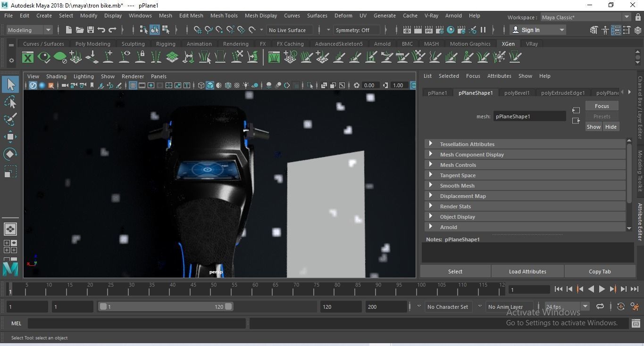
Task: Open the Modeling menu set dropdown
Action: click(29, 30)
